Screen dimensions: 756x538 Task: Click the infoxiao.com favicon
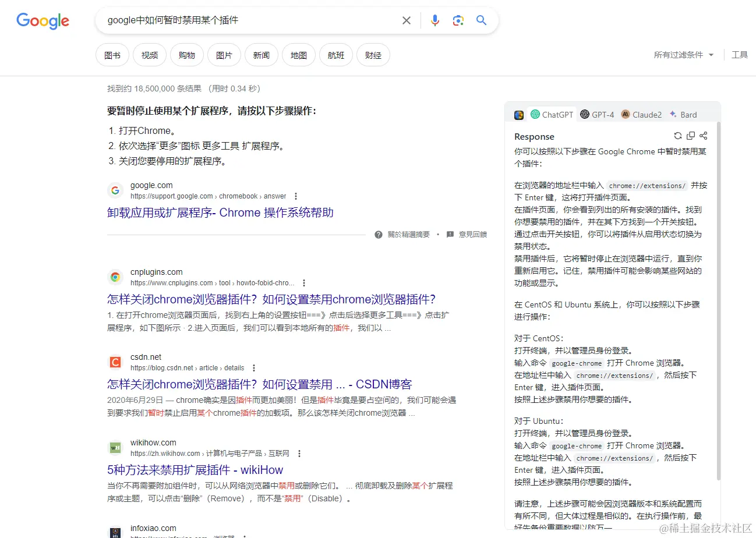(x=115, y=532)
